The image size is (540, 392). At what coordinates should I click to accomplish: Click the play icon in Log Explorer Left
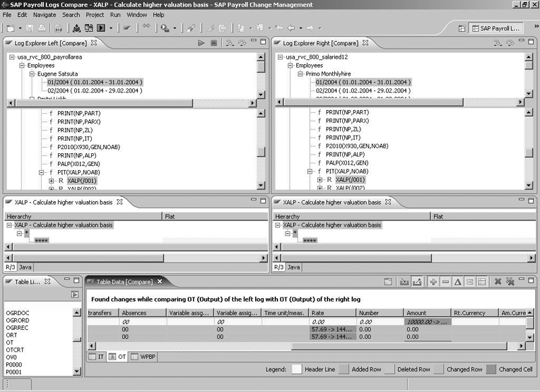click(201, 43)
